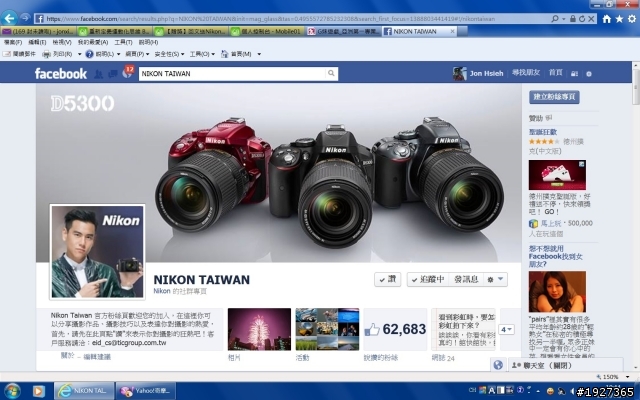Viewport: 640px width, 400px height.
Task: Open Facebook notifications showing 12 badge
Action: click(x=128, y=72)
